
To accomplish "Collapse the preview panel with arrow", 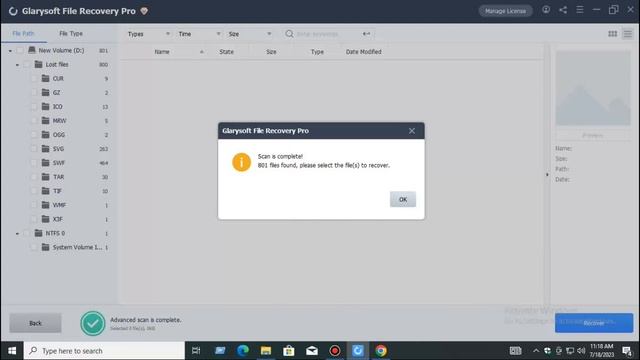I will pos(547,175).
